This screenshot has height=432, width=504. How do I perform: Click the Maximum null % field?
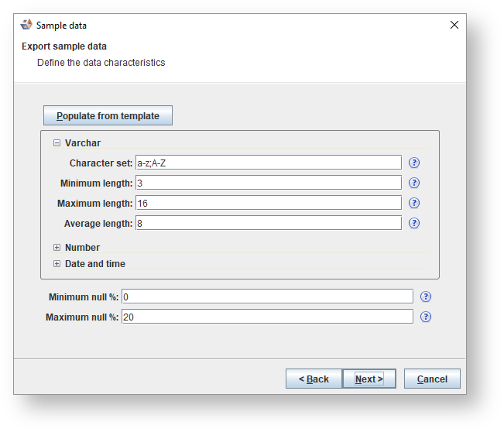click(x=267, y=317)
